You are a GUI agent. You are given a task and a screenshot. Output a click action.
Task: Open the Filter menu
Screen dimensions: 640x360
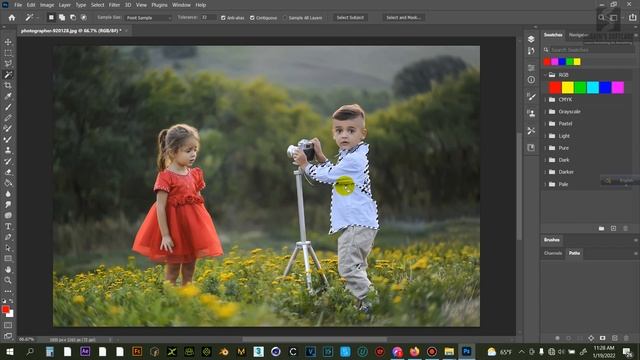click(x=114, y=5)
